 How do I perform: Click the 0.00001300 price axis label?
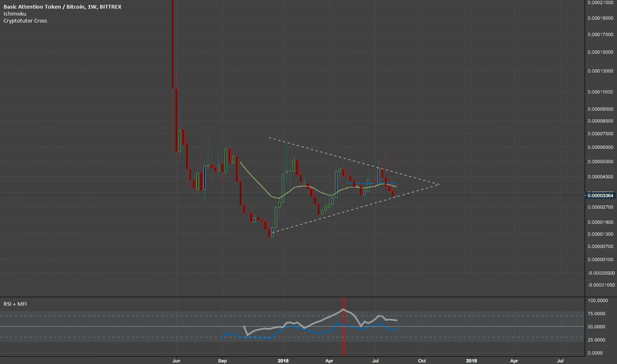click(x=600, y=234)
